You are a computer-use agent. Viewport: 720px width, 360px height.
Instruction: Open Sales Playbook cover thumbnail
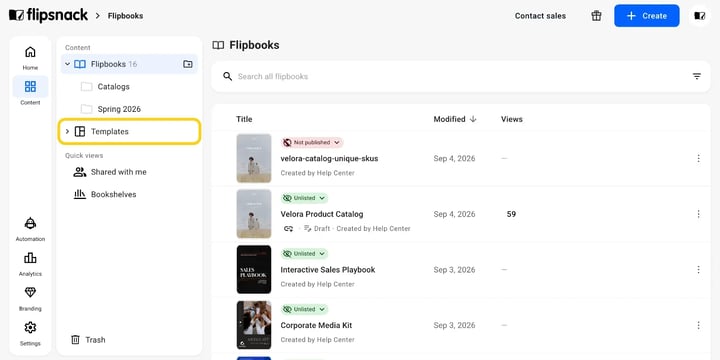tap(254, 270)
